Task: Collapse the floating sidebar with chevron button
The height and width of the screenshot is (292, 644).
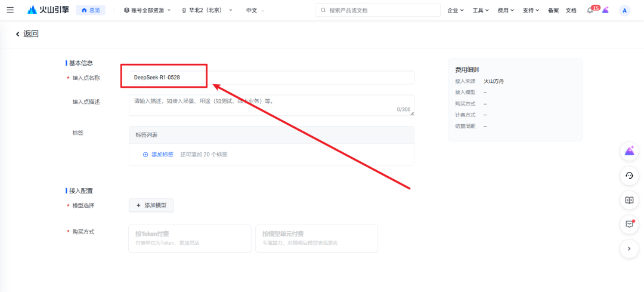Action: pyautogui.click(x=629, y=248)
